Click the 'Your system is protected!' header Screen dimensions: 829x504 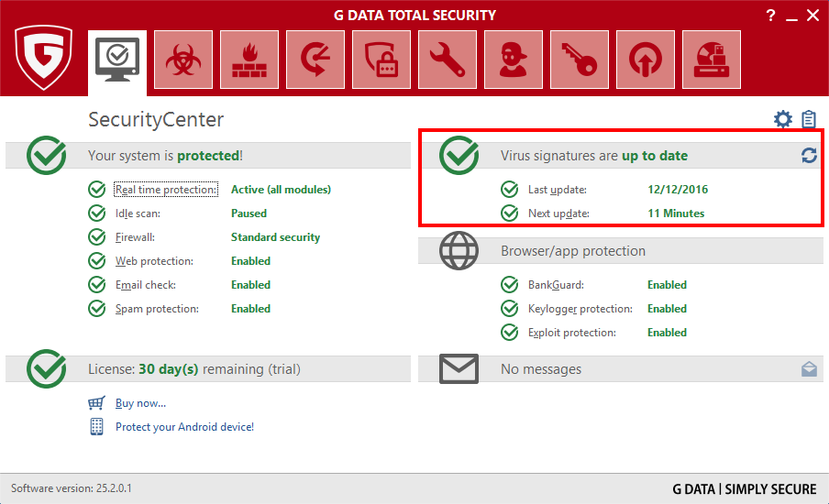click(x=165, y=155)
